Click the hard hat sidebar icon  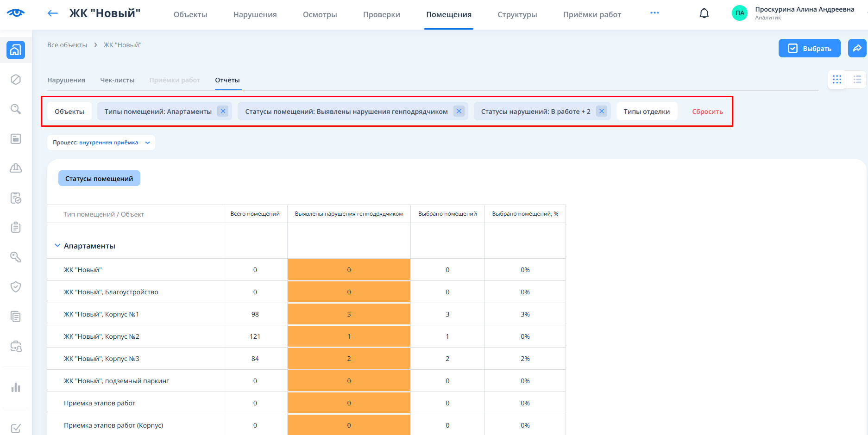[x=16, y=168]
